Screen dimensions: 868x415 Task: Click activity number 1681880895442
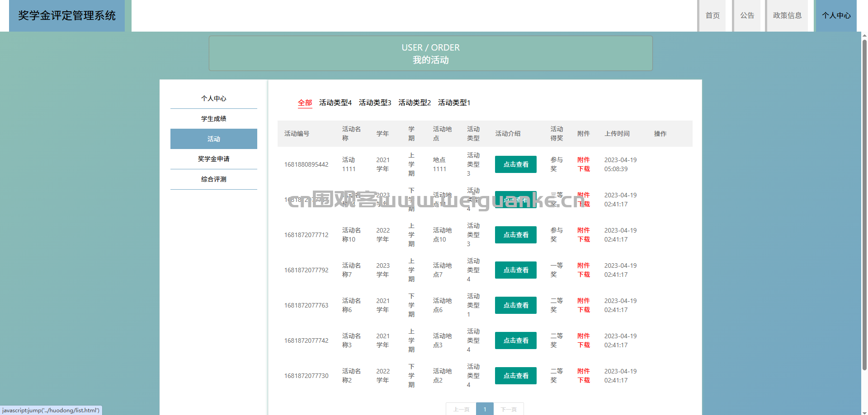coord(306,164)
